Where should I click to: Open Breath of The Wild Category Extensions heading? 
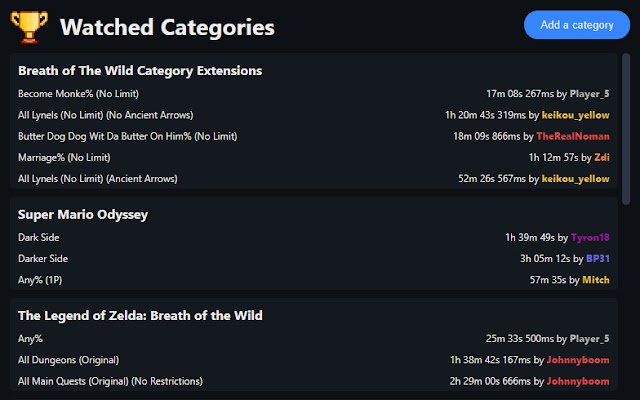tap(140, 71)
